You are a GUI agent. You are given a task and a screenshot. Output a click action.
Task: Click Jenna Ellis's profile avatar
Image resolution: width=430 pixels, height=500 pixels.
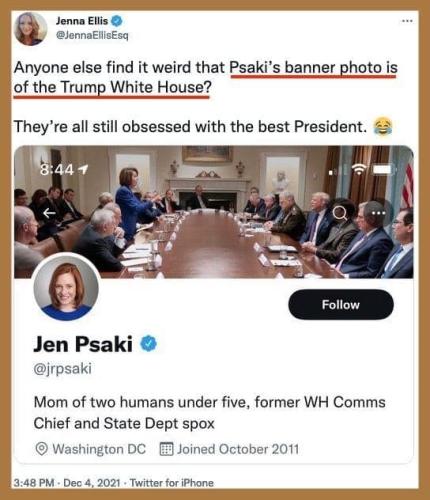point(30,29)
